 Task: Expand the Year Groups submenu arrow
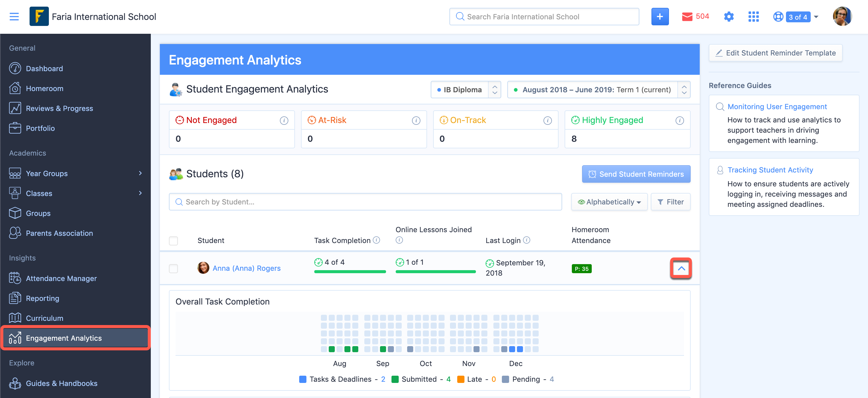140,173
